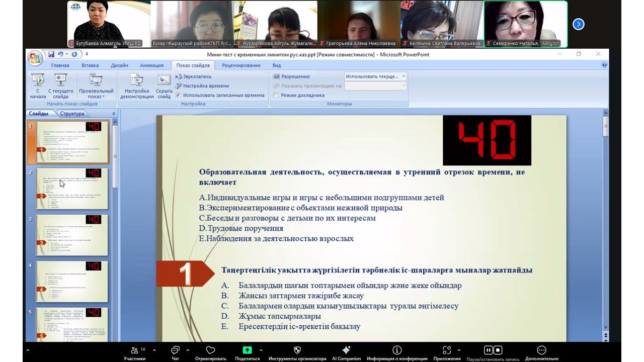The width and height of the screenshot is (644, 362).
Task: Expand arrow next to Zoom 'Участники'
Action: click(x=154, y=350)
